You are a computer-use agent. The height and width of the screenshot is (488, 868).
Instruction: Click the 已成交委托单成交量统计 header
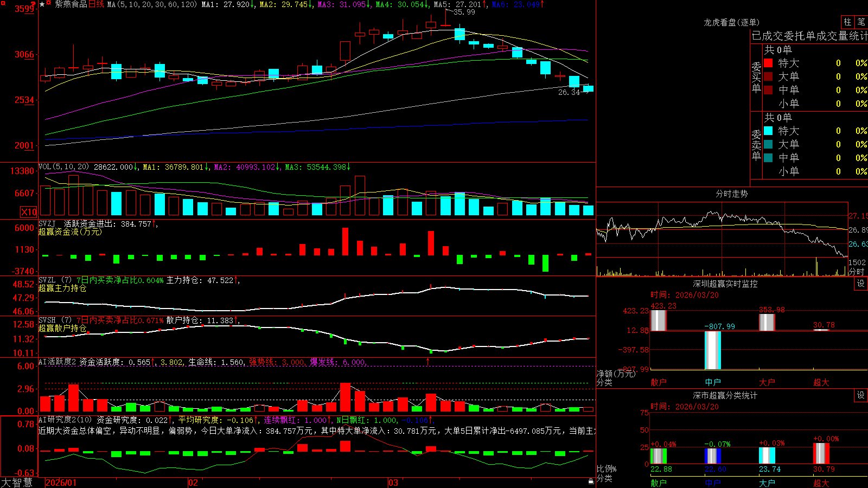pos(809,36)
